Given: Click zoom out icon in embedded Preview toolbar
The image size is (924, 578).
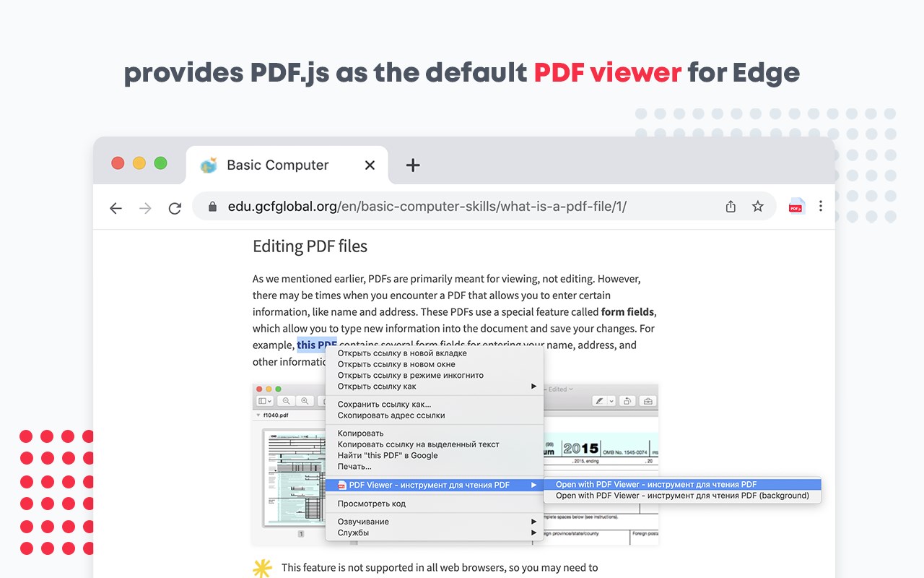Looking at the screenshot, I should point(287,401).
